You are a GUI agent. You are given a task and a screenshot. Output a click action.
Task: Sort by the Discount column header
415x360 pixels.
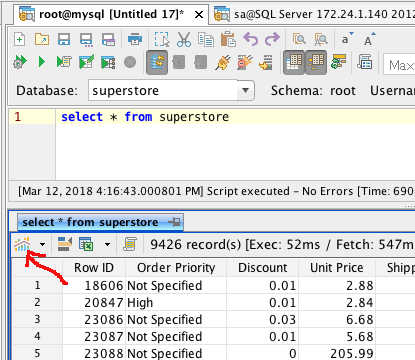pos(263,268)
